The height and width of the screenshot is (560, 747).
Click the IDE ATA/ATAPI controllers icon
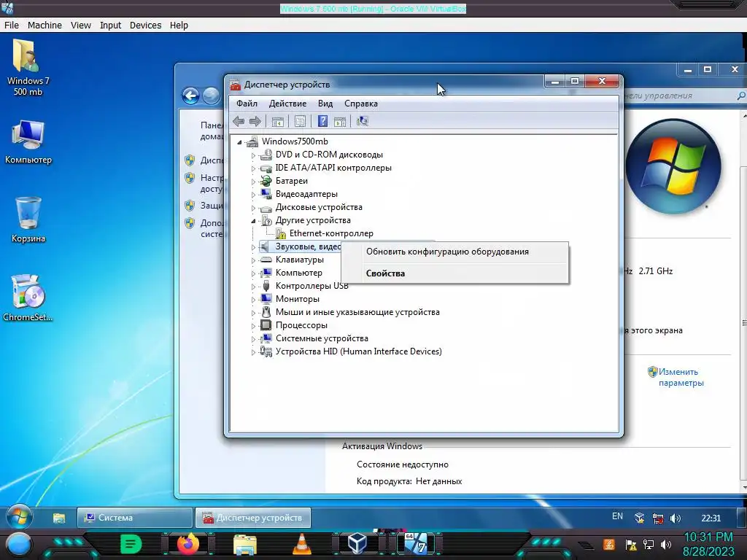[266, 168]
